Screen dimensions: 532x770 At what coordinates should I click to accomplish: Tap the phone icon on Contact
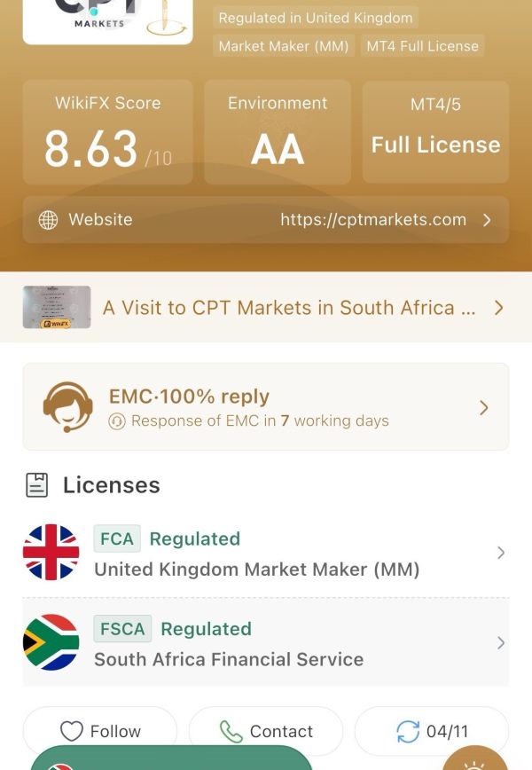coord(231,731)
